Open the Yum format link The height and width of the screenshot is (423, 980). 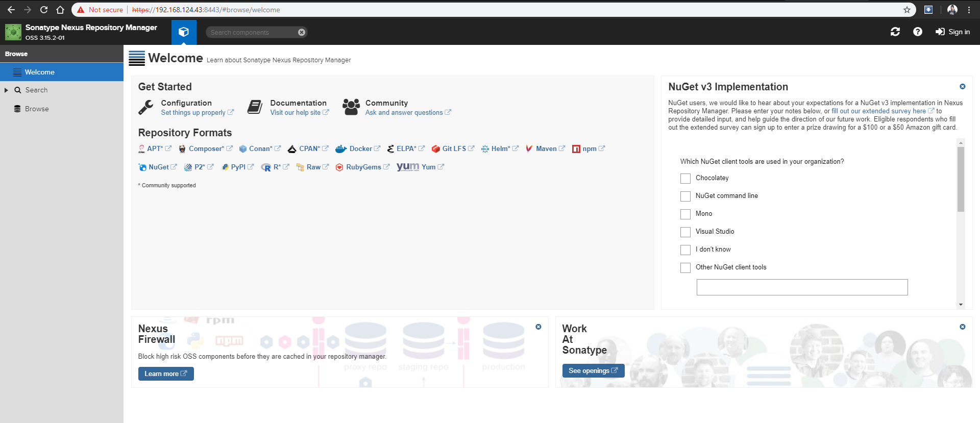pos(421,167)
